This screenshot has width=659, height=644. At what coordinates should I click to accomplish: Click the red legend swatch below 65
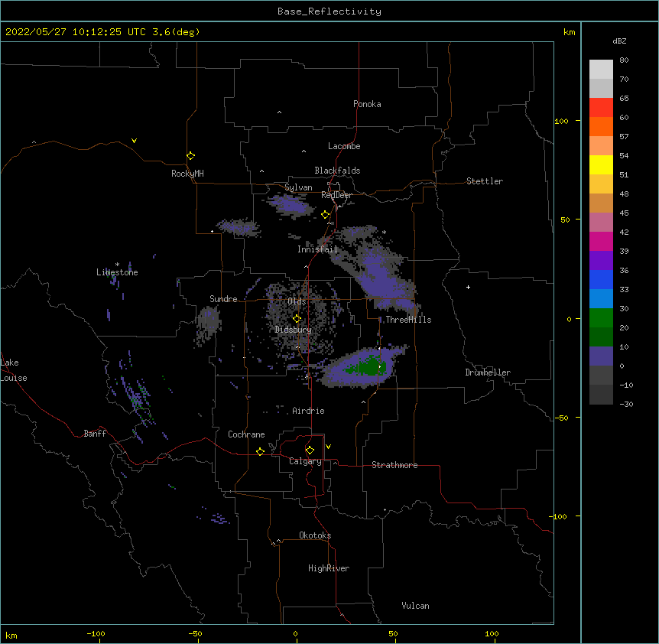click(x=601, y=108)
